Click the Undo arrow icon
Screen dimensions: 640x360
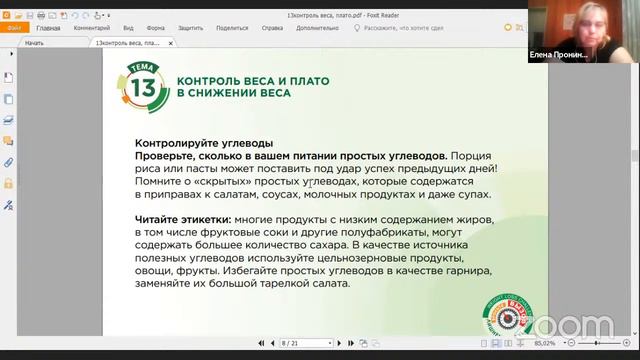coord(75,16)
